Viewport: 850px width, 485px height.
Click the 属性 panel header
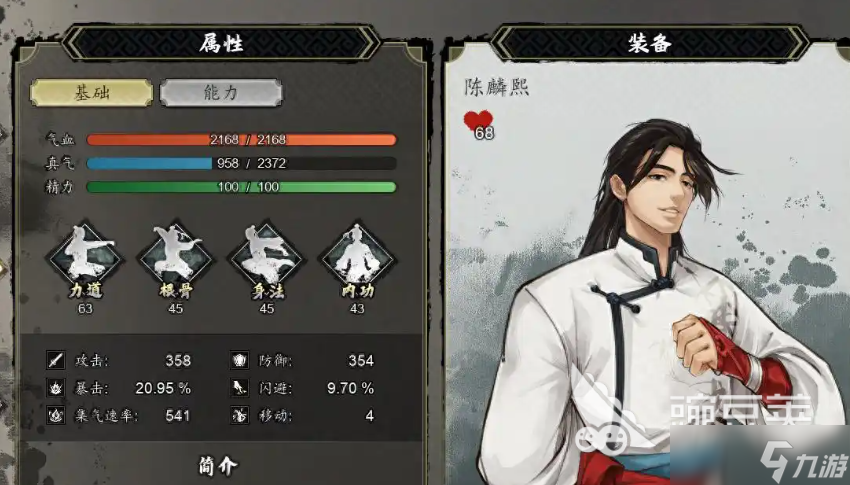[221, 43]
